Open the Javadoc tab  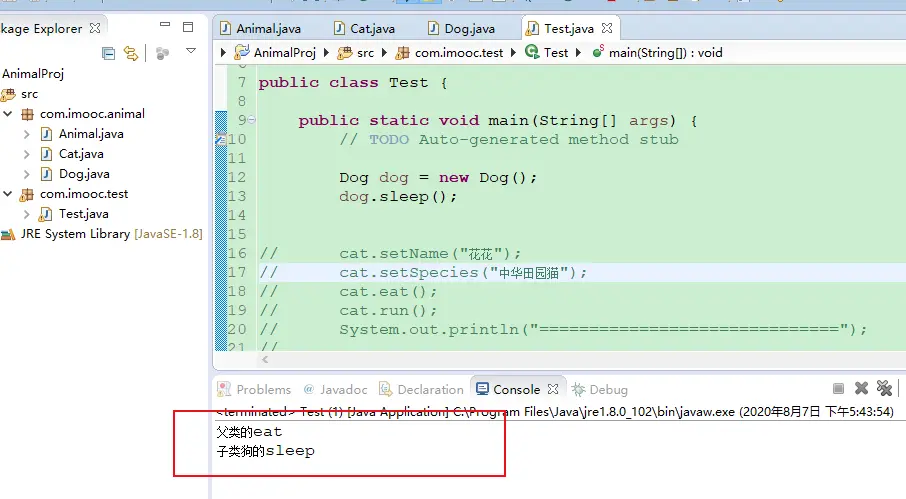point(336,389)
